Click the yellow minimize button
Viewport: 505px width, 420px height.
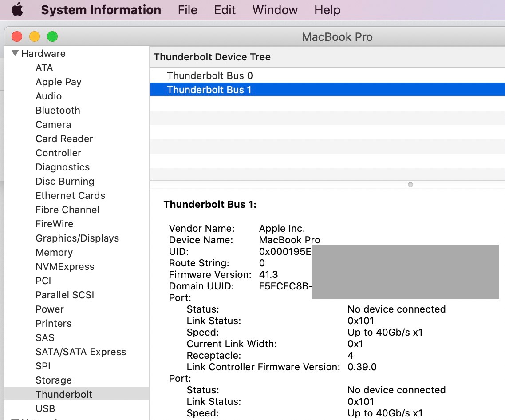pyautogui.click(x=35, y=36)
